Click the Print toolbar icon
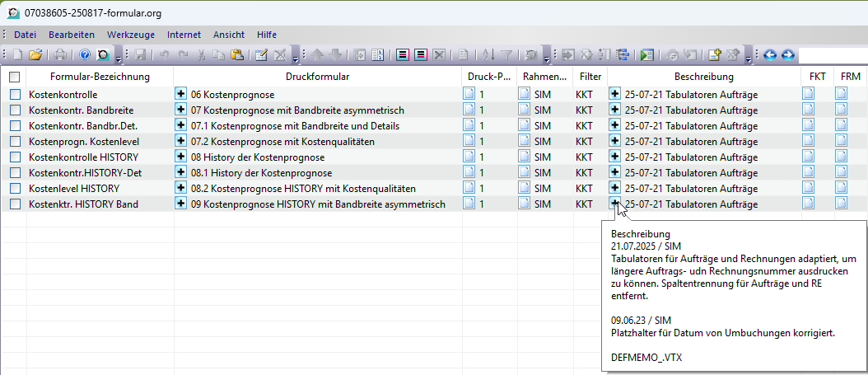 pyautogui.click(x=61, y=55)
